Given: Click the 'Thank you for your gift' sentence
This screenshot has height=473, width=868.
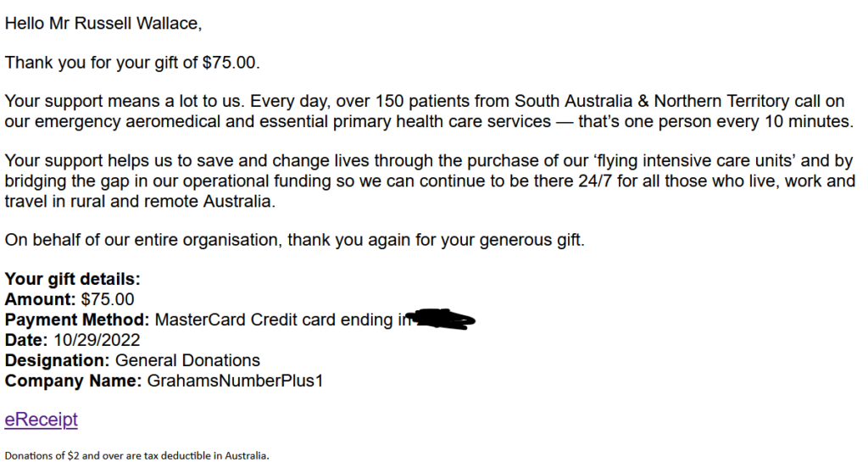Looking at the screenshot, I should (132, 63).
